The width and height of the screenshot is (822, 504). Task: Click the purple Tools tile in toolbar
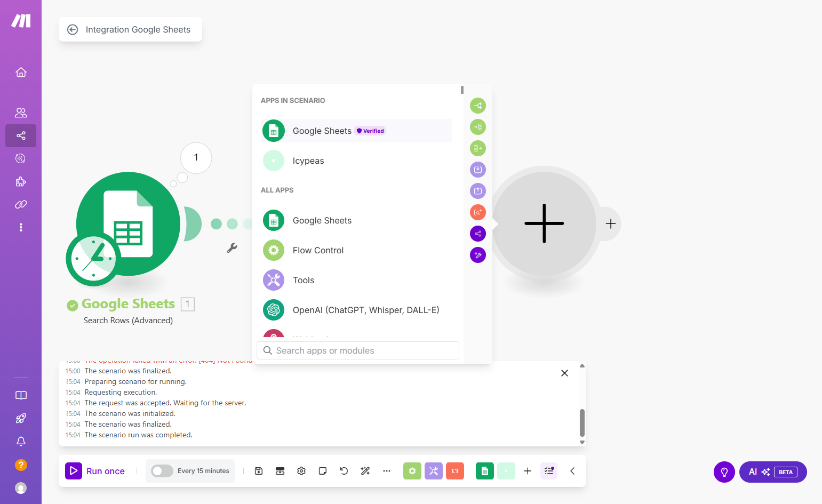[434, 471]
